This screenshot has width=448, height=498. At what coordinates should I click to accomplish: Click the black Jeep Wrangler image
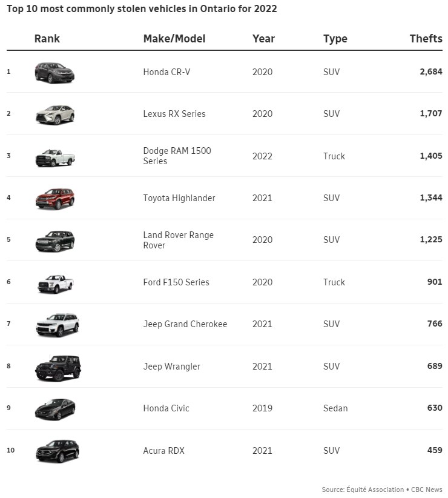[x=58, y=367]
